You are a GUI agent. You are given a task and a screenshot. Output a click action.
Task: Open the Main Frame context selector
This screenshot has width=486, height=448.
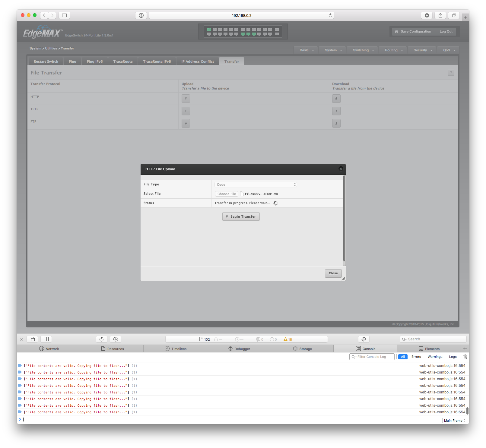pos(454,421)
